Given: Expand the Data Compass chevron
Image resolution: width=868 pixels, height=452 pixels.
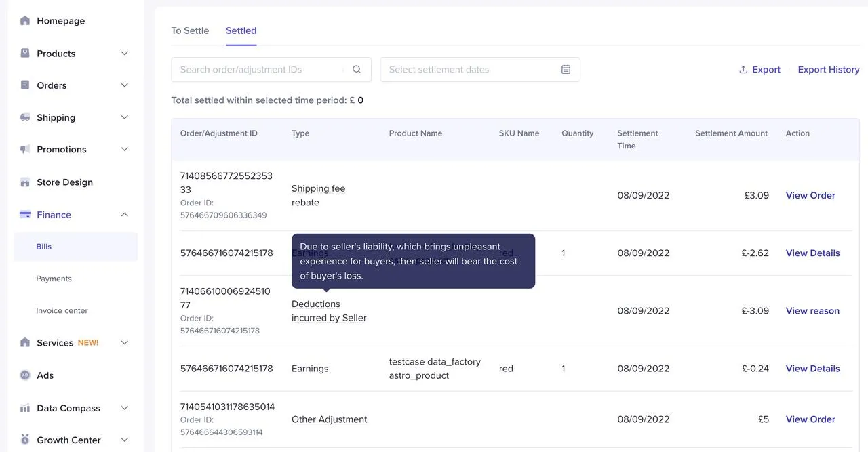Looking at the screenshot, I should [124, 408].
